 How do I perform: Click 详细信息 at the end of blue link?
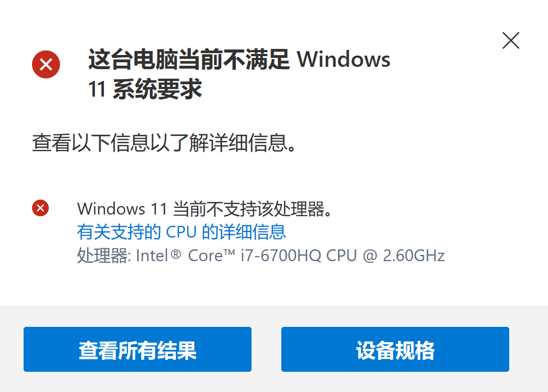(252, 232)
